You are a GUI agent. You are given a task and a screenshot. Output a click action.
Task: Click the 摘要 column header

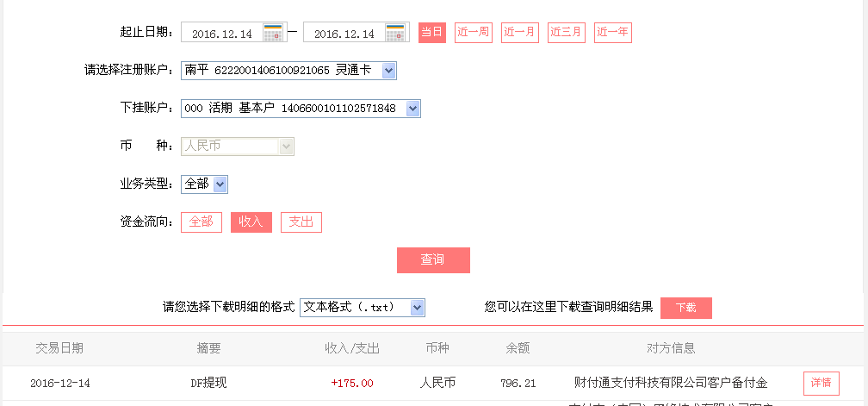pyautogui.click(x=208, y=348)
